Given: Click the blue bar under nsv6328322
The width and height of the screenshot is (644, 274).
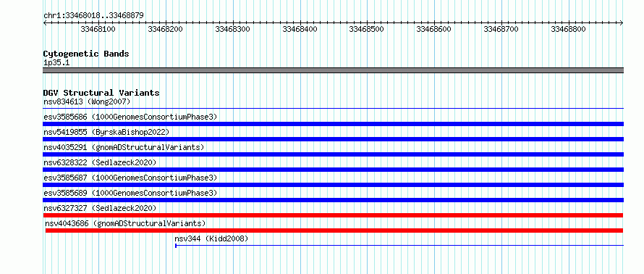Looking at the screenshot, I should click(334, 170).
